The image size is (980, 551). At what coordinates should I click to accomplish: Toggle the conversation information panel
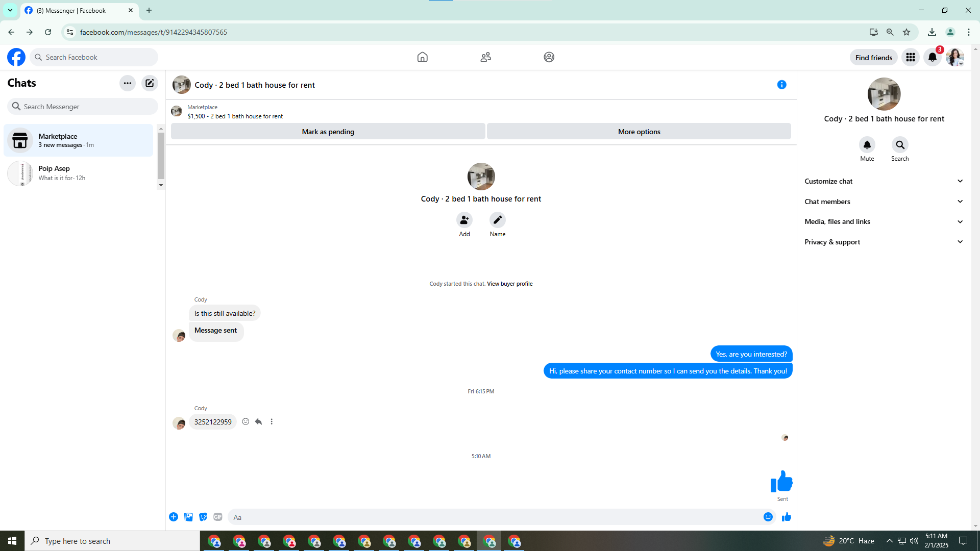pyautogui.click(x=781, y=85)
